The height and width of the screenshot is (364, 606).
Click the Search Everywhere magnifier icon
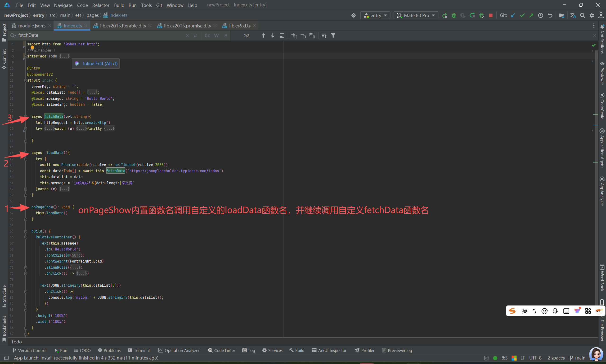[x=582, y=15]
